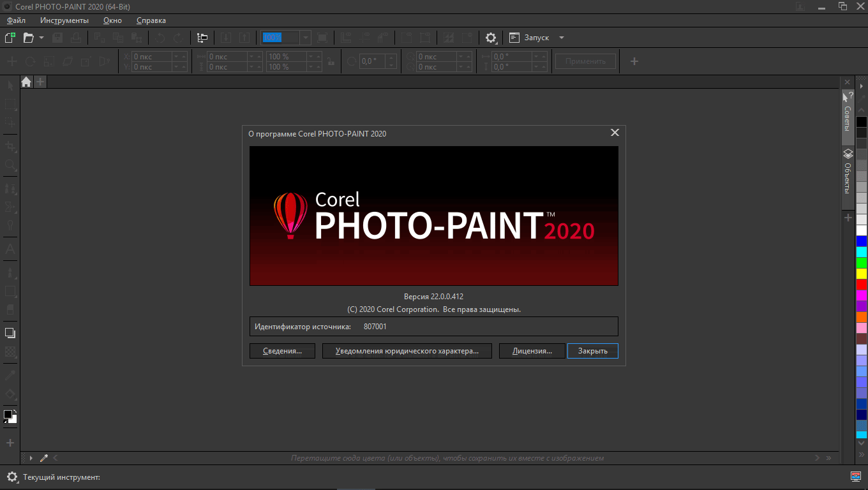Viewport: 868px width, 490px height.
Task: Pick the yellow color swatch
Action: pos(862,274)
